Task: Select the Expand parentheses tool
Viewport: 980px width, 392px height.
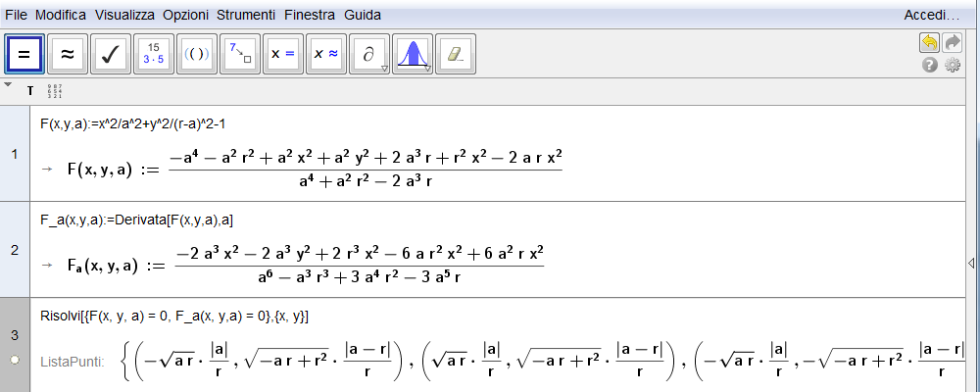Action: (197, 54)
